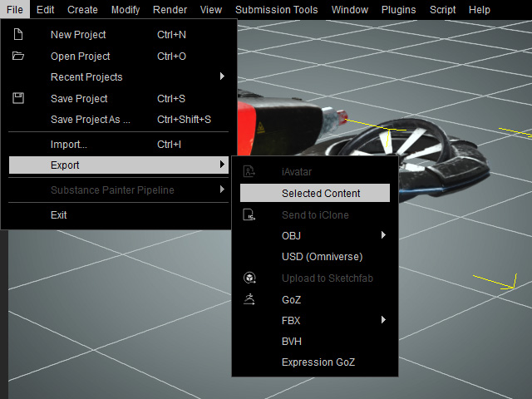Pick BVH export format

click(292, 342)
